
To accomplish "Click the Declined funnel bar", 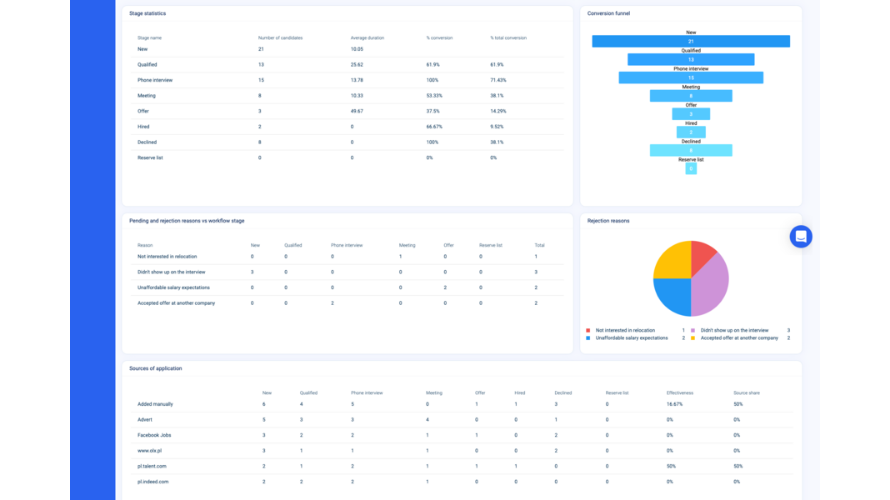I will coord(690,150).
